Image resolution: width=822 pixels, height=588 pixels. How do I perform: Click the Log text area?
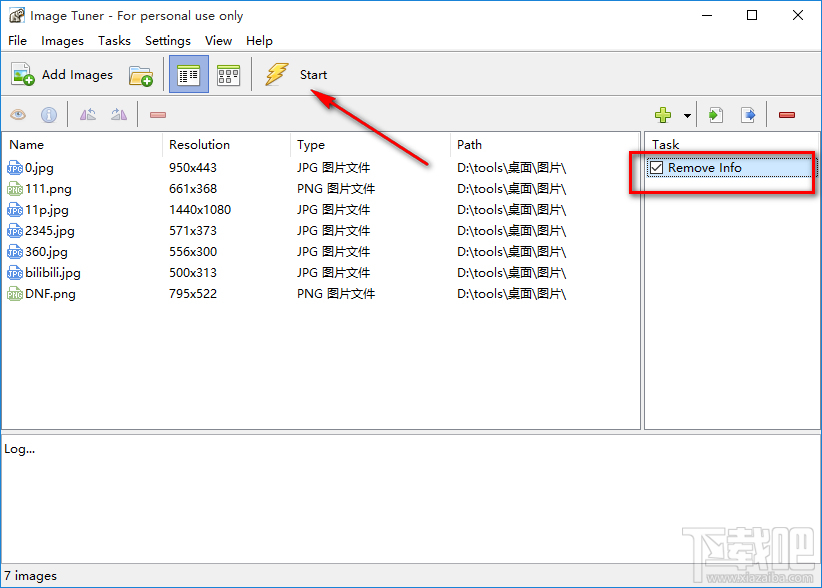(x=410, y=498)
